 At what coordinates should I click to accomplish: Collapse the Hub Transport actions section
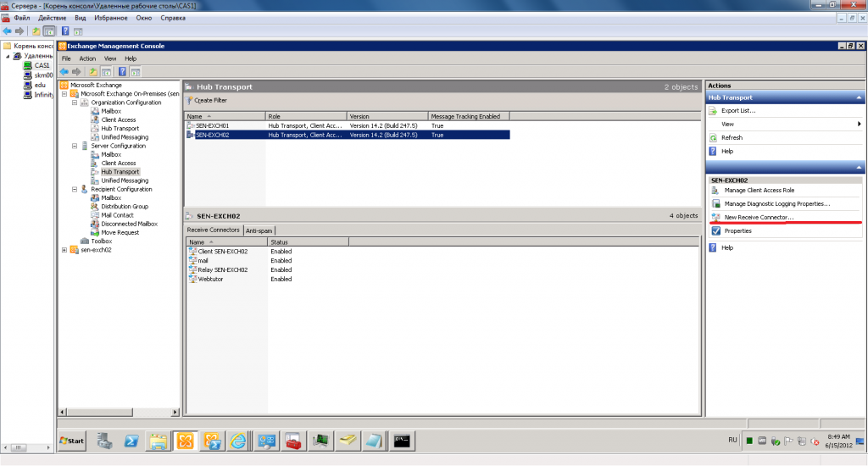[859, 97]
